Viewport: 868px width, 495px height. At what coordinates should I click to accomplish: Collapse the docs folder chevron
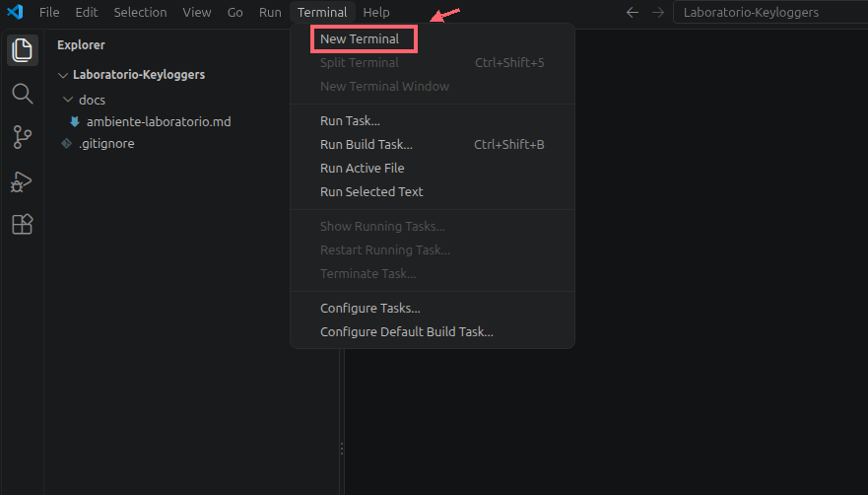pos(68,100)
